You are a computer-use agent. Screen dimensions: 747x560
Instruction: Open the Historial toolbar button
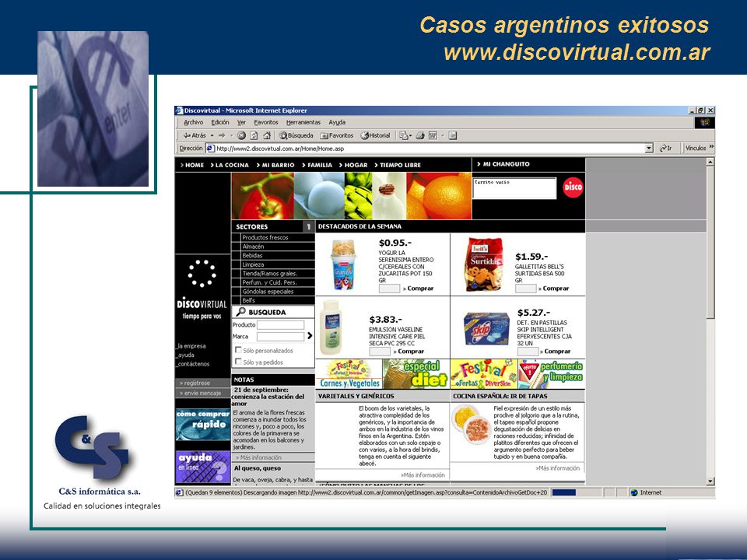(375, 135)
